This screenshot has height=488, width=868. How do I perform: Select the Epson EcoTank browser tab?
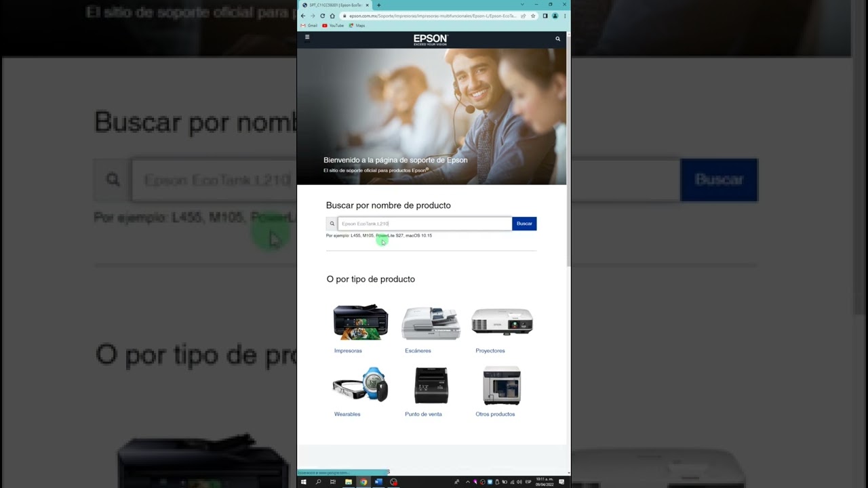tap(335, 5)
